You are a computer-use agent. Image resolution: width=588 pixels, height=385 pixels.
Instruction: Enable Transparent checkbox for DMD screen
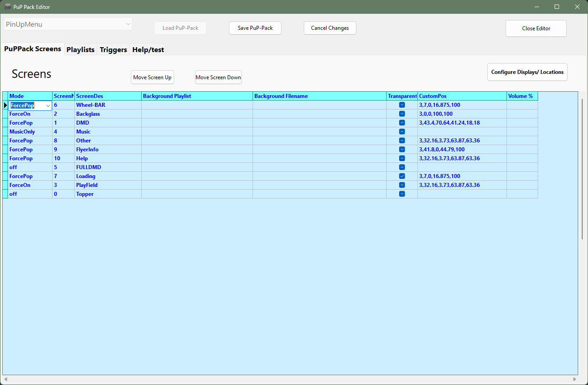click(x=402, y=123)
